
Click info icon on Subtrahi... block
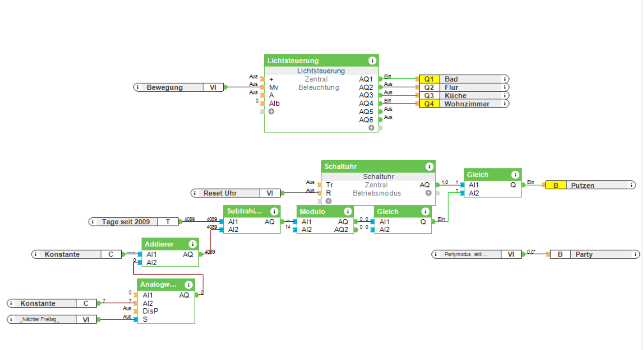274,211
